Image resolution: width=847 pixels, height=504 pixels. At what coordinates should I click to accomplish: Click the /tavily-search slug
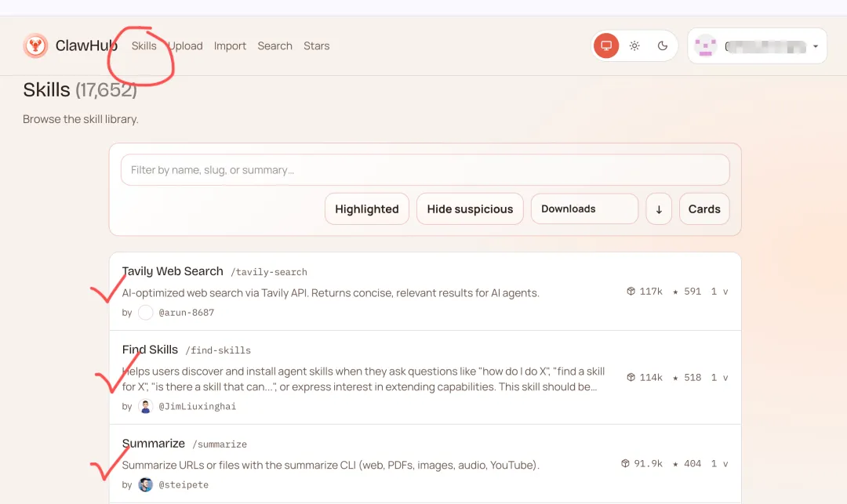(269, 272)
